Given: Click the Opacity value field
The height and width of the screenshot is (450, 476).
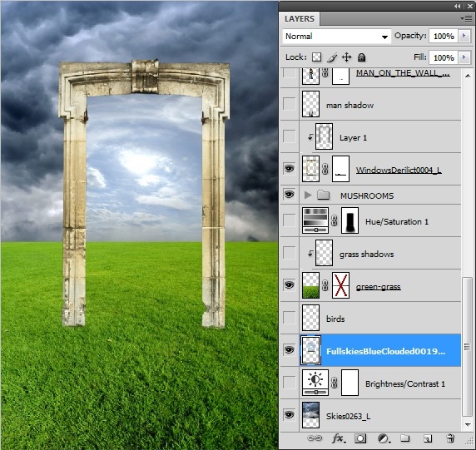Looking at the screenshot, I should pos(444,36).
